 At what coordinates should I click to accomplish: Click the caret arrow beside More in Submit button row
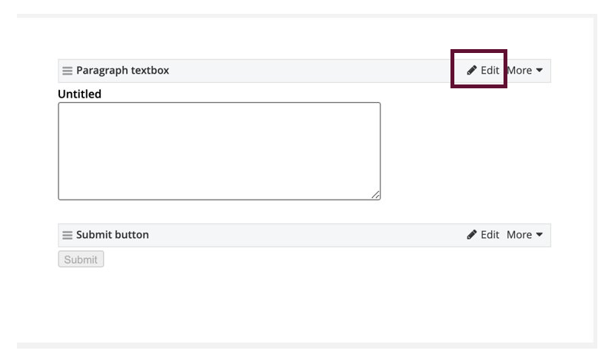tap(539, 235)
